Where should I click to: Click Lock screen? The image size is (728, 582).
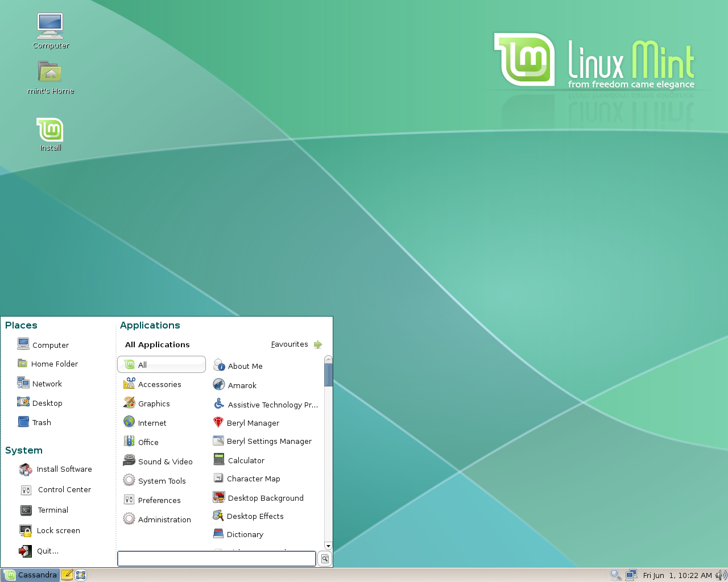tap(49, 530)
